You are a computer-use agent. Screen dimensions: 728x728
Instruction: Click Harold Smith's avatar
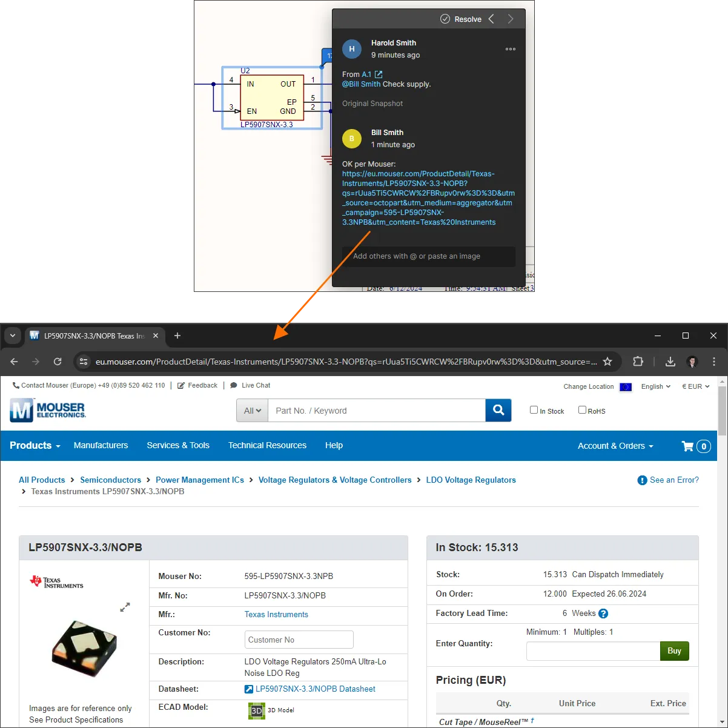[x=352, y=49]
